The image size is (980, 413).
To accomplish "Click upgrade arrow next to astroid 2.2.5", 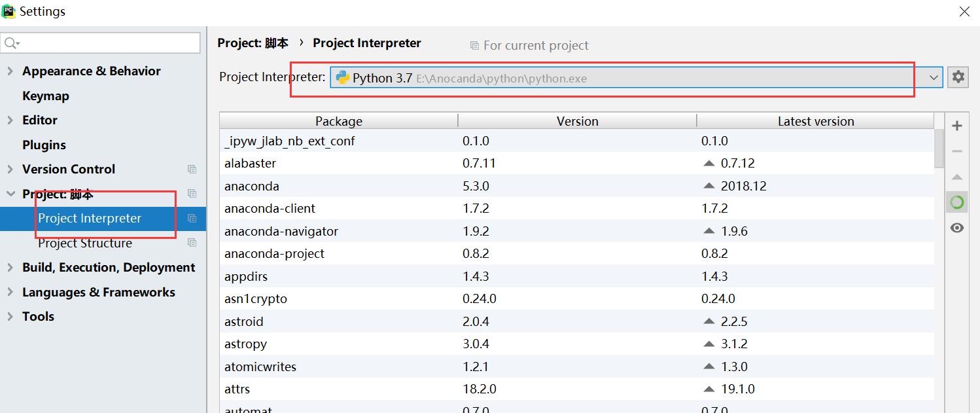I will [x=709, y=321].
